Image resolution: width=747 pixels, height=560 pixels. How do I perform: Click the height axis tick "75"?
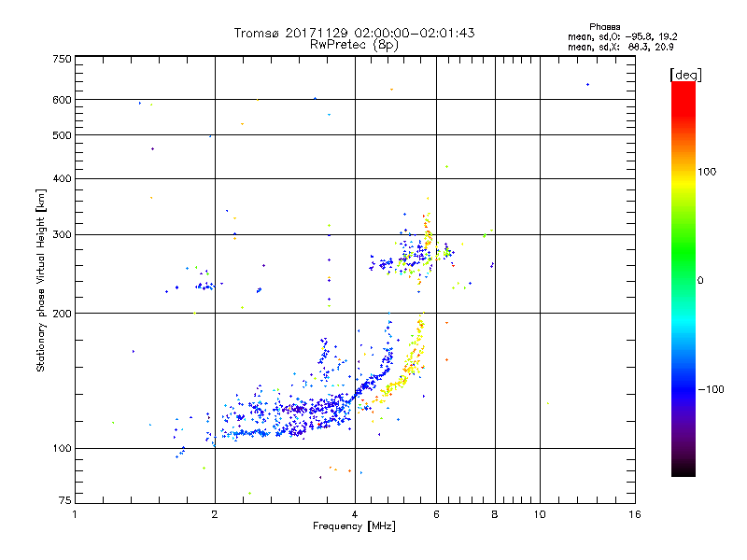click(65, 500)
